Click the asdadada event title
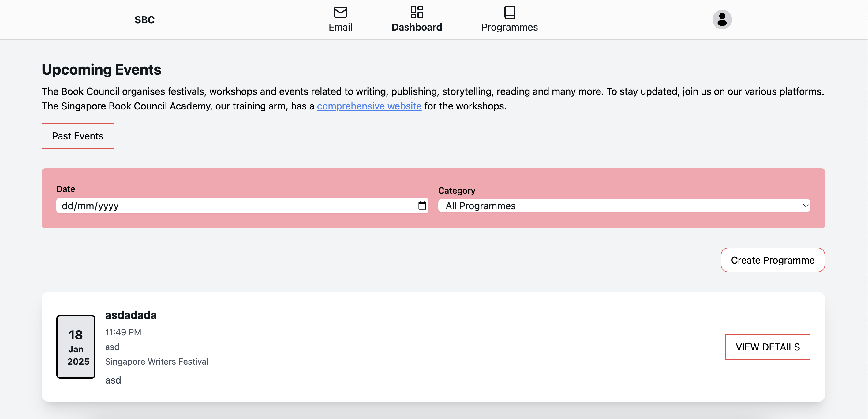The height and width of the screenshot is (419, 868). tap(131, 315)
